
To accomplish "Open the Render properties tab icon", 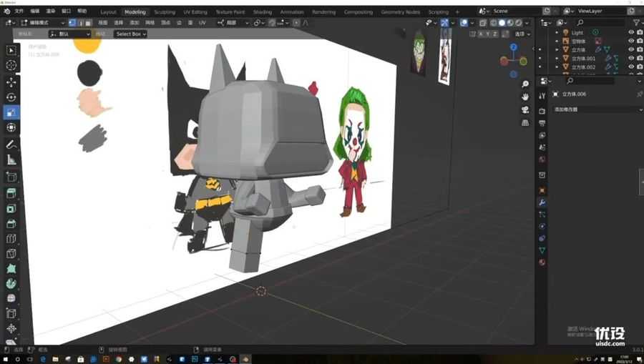I will pyautogui.click(x=542, y=111).
